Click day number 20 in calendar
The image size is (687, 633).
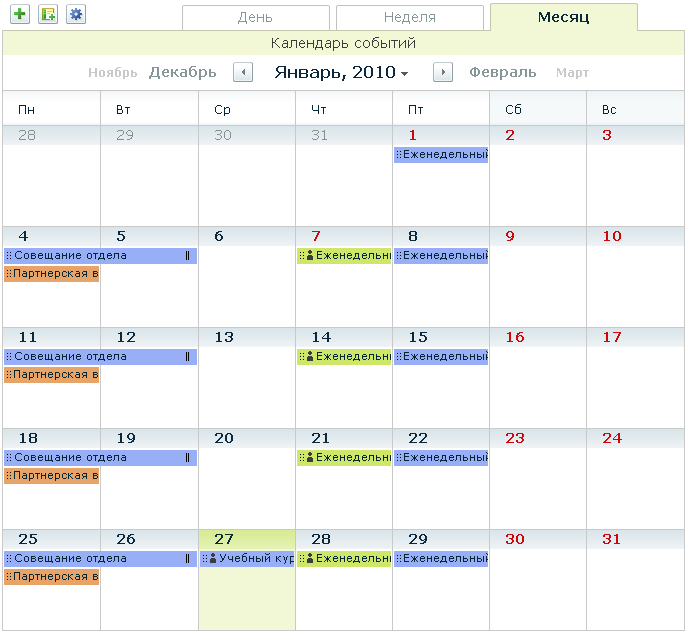pyautogui.click(x=224, y=438)
